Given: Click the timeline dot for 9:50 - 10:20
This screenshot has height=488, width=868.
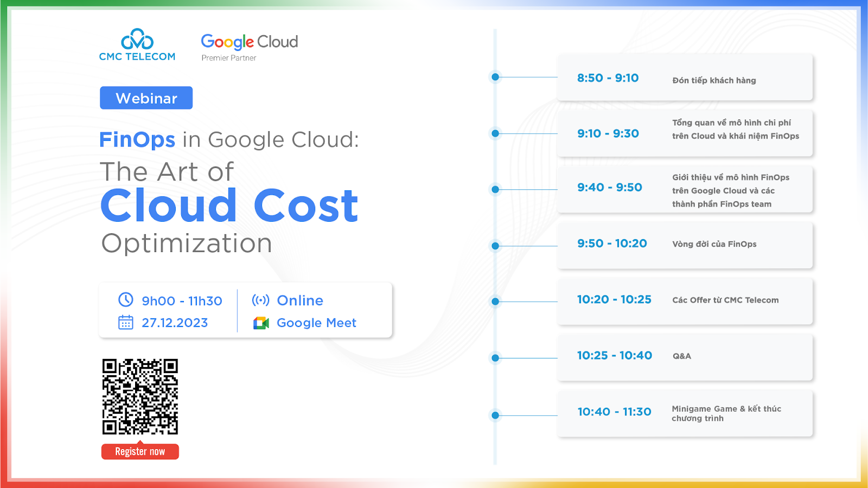Looking at the screenshot, I should click(495, 246).
